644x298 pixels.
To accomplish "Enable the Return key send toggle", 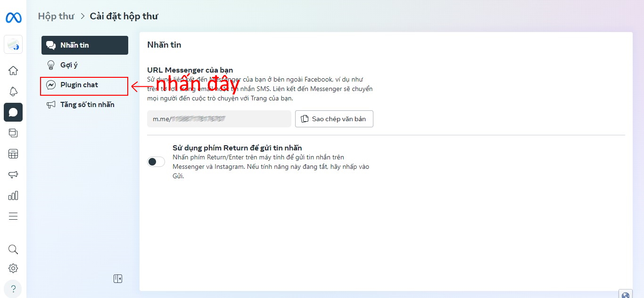I will click(156, 162).
